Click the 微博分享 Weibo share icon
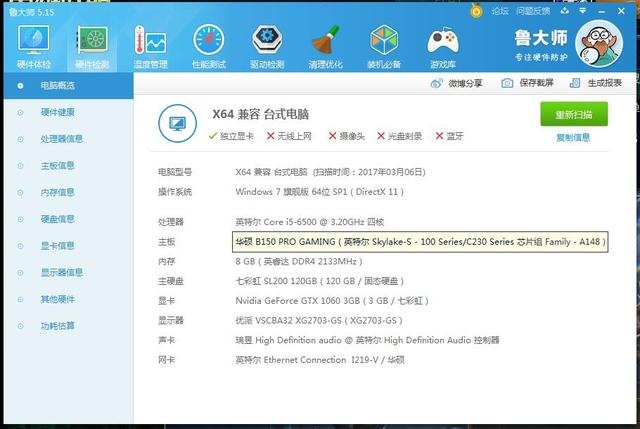This screenshot has height=429, width=640. [x=436, y=83]
